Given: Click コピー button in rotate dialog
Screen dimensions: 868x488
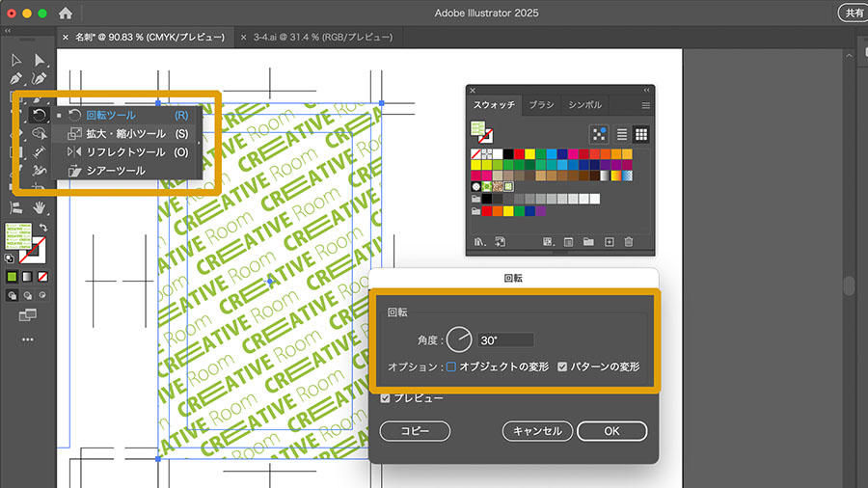Looking at the screenshot, I should pos(415,431).
